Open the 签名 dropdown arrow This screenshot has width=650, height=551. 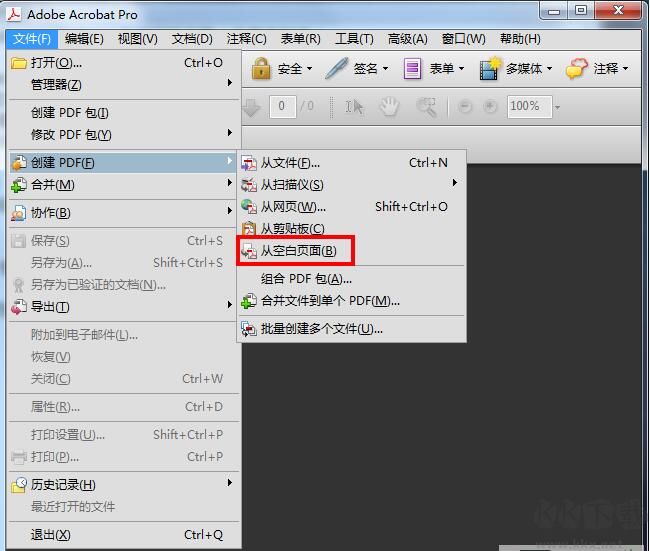[x=386, y=69]
